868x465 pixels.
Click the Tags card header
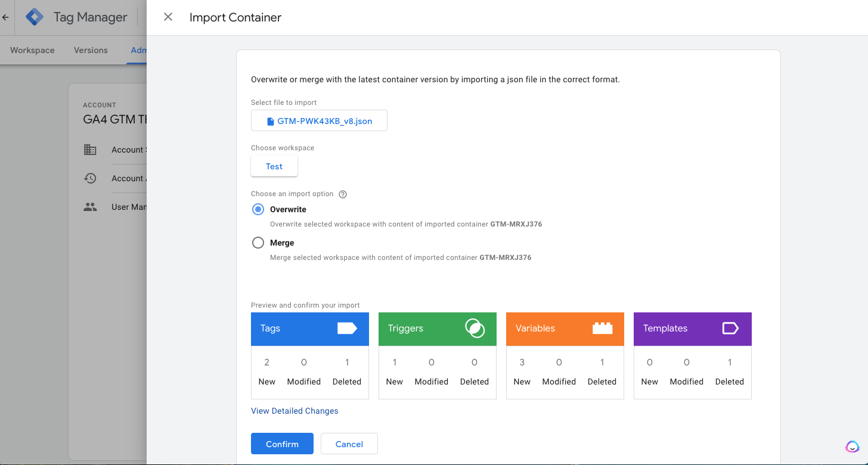[310, 328]
